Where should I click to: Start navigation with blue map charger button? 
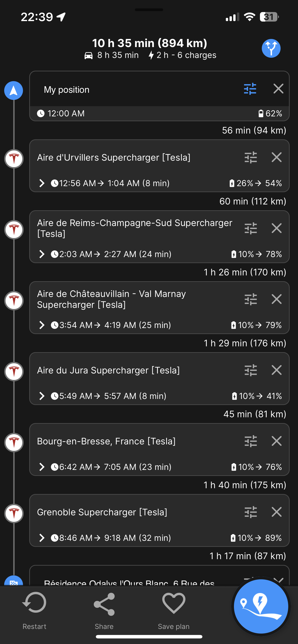click(261, 606)
